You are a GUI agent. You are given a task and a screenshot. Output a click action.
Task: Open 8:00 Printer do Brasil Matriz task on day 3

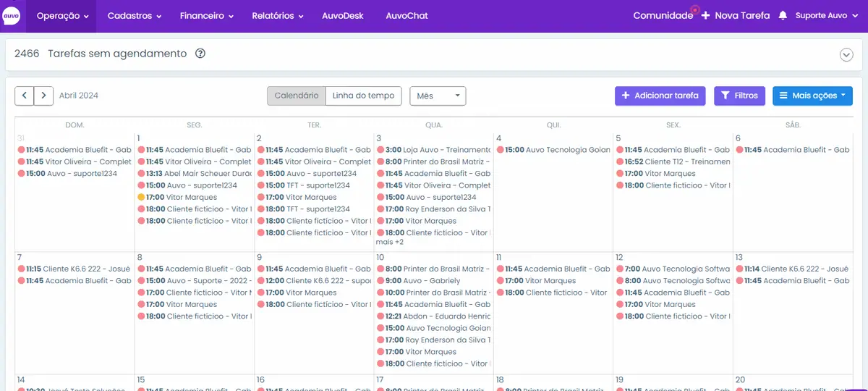coord(433,161)
